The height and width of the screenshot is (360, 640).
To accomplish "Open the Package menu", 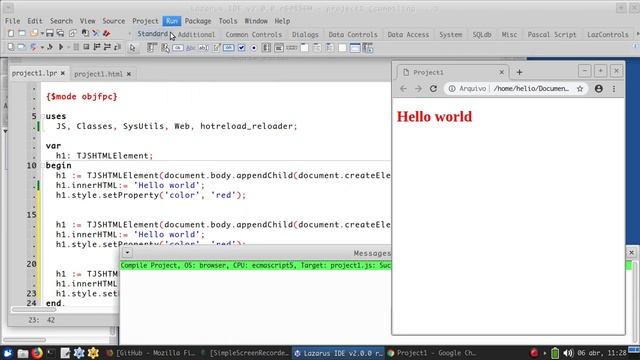I will pyautogui.click(x=198, y=21).
